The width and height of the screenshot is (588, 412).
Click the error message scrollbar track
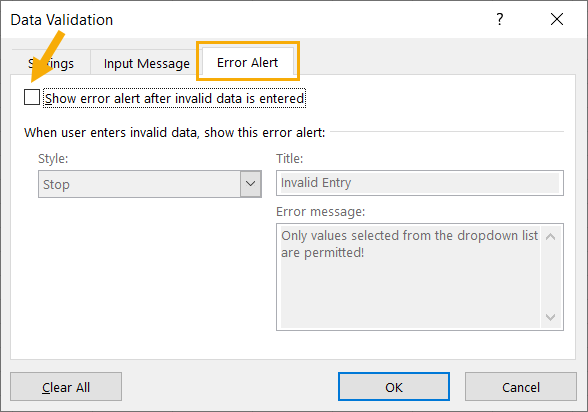pyautogui.click(x=550, y=277)
